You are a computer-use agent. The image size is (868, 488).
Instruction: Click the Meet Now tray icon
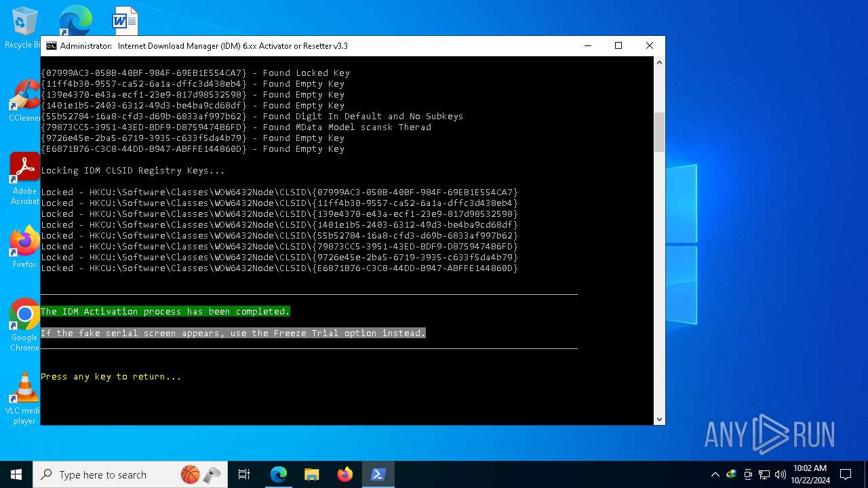(x=748, y=474)
